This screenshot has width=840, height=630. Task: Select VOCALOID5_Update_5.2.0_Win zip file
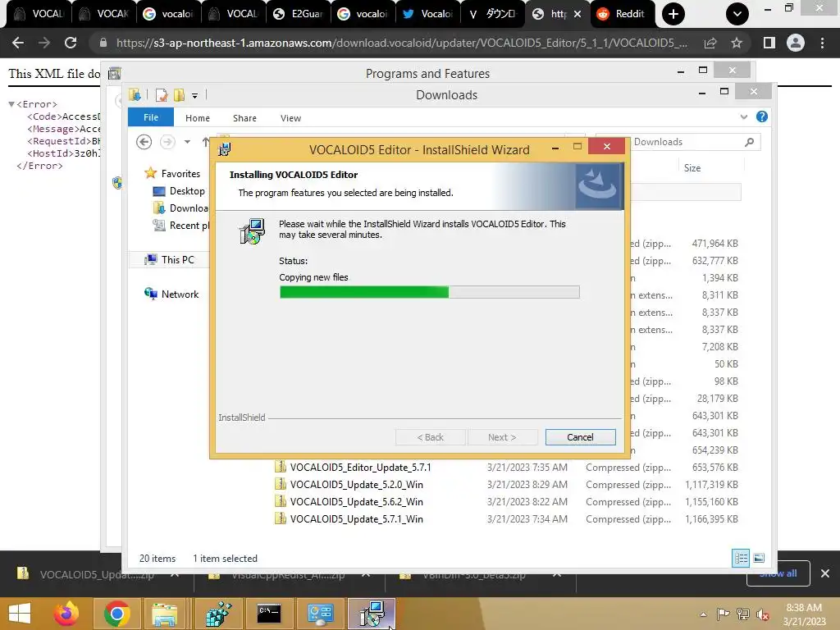tap(356, 484)
